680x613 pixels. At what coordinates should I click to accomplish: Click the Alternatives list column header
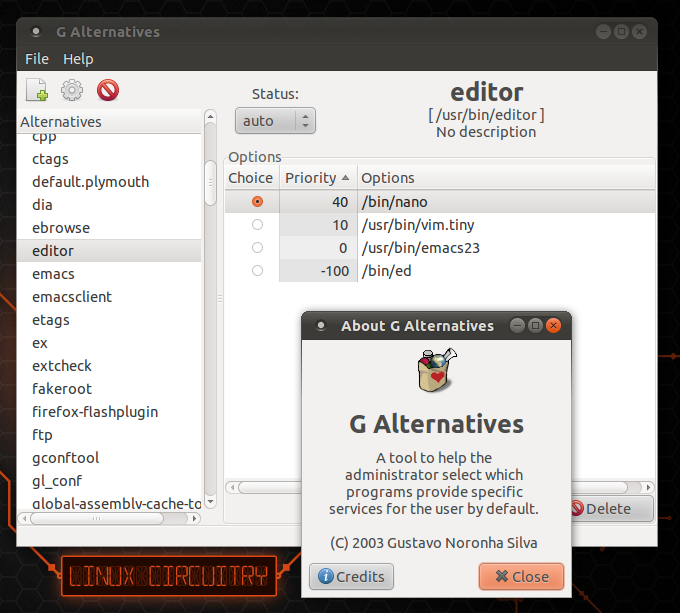coord(109,122)
